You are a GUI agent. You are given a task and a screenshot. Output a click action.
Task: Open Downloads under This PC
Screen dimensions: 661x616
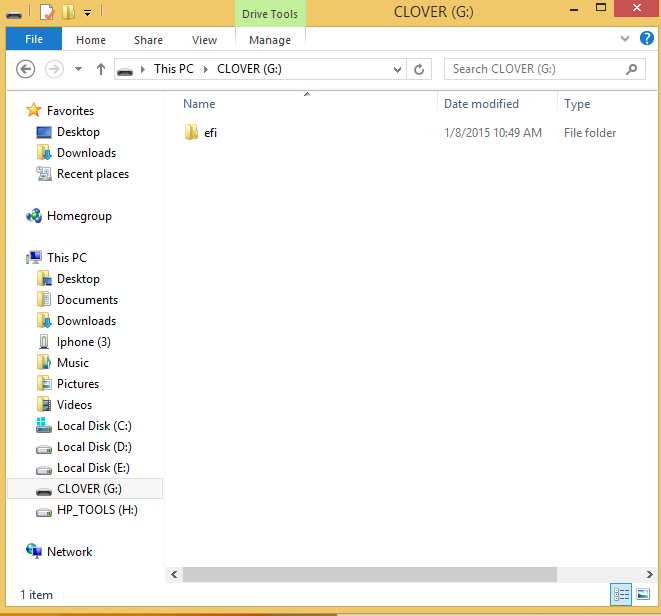[86, 321]
